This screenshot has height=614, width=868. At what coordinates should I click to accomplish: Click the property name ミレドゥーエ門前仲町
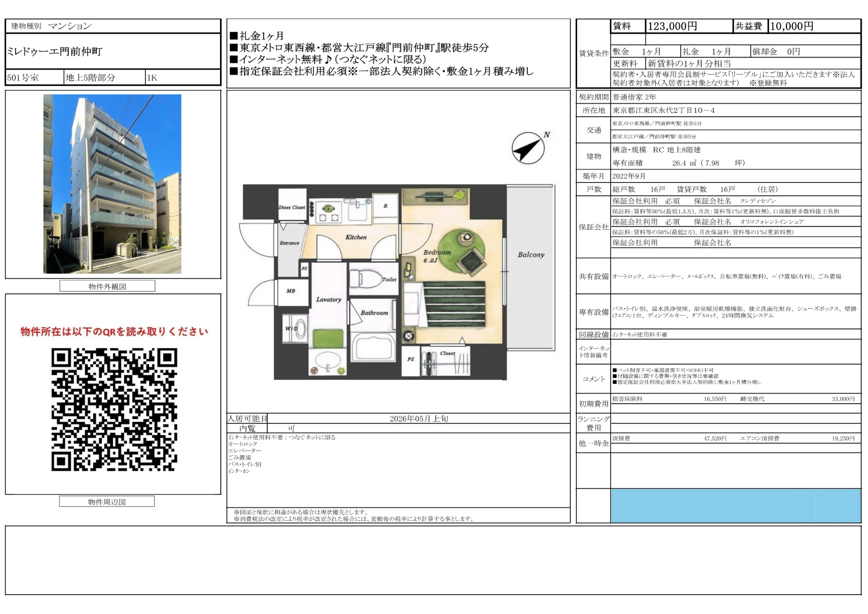point(54,52)
